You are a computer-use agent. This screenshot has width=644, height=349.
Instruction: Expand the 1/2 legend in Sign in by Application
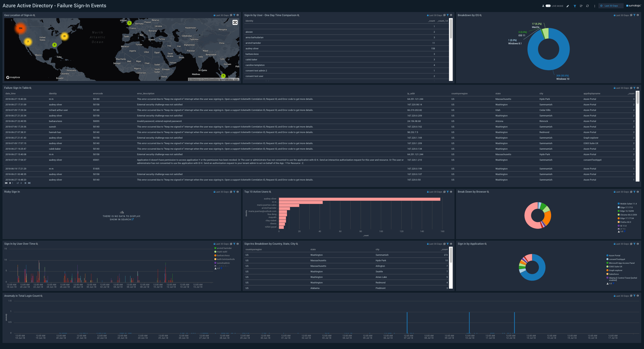coord(610,283)
